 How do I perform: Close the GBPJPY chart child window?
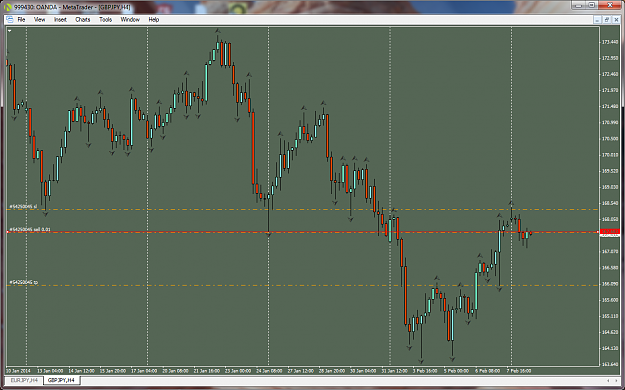click(x=617, y=20)
